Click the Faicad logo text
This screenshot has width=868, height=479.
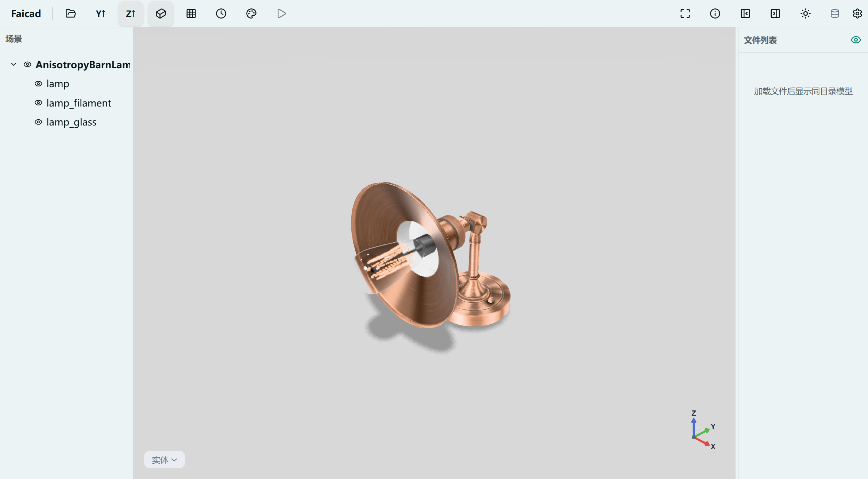pos(26,13)
